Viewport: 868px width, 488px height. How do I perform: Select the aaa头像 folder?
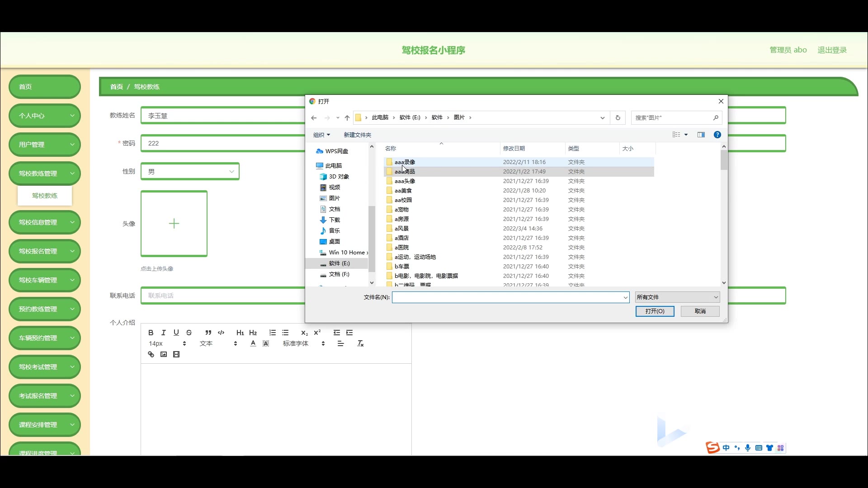point(405,181)
